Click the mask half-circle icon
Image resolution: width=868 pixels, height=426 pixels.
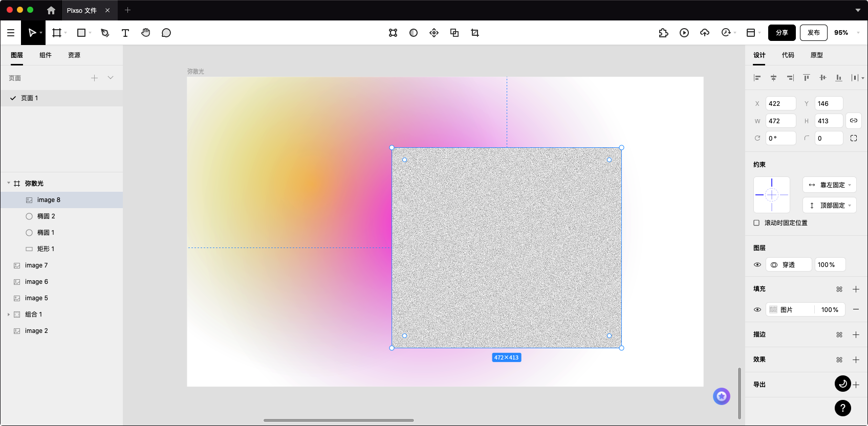tap(414, 33)
